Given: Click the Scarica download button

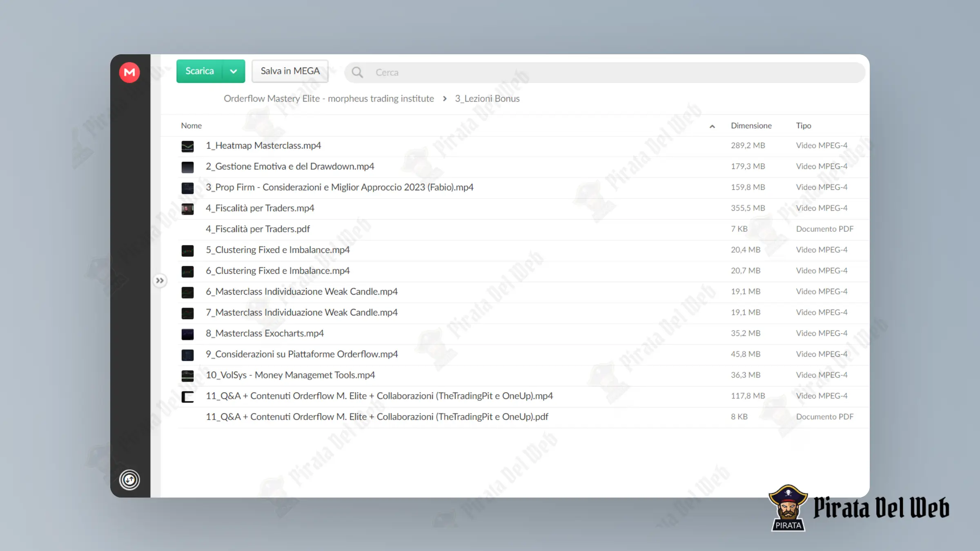Looking at the screenshot, I should 200,71.
